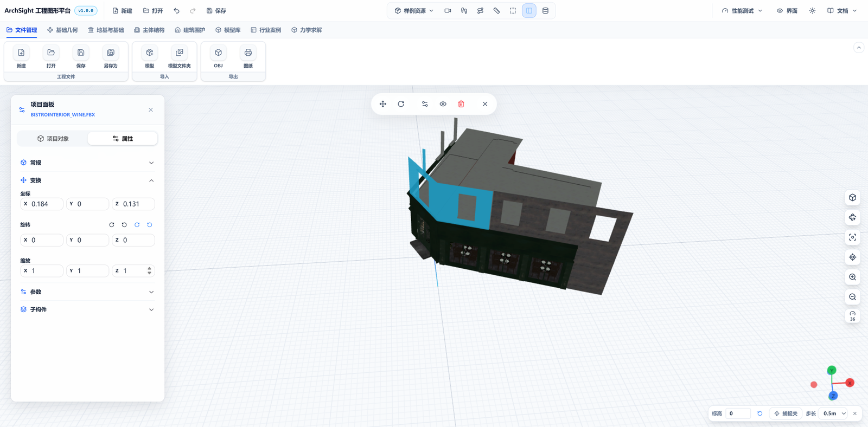Click the rotate icon in the floating toolbar

pos(401,104)
